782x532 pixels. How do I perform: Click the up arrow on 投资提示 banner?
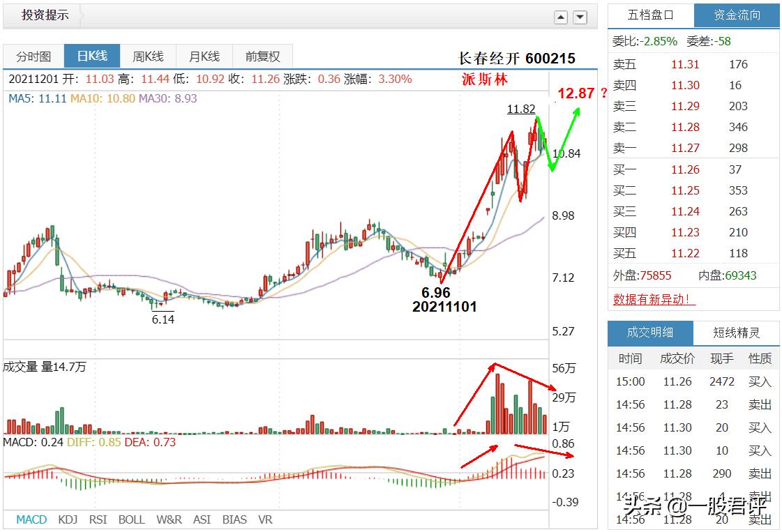[x=561, y=16]
